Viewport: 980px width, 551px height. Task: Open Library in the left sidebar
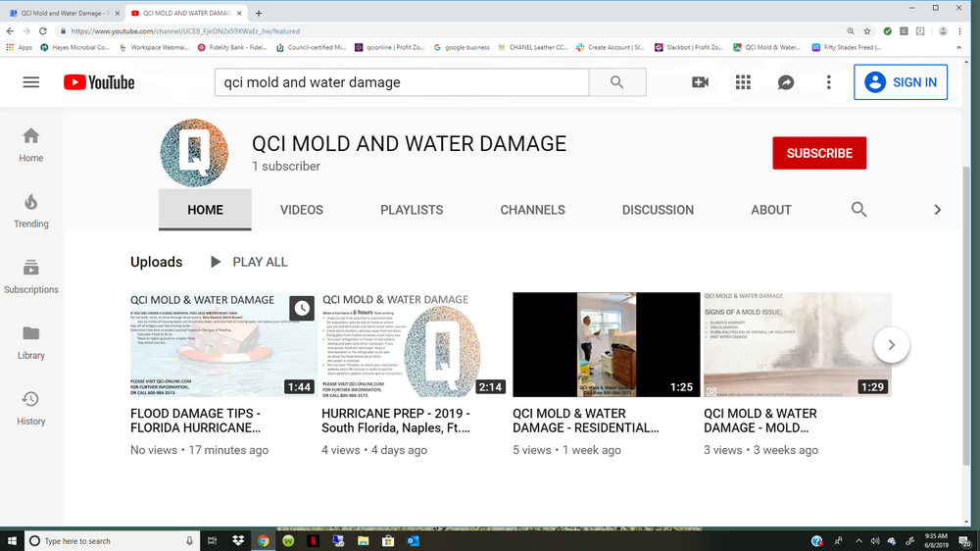click(30, 343)
